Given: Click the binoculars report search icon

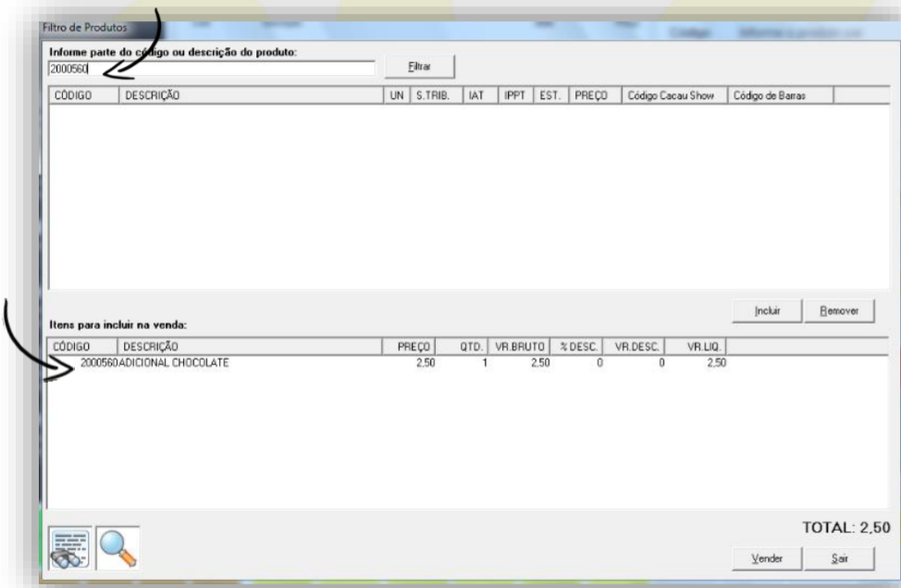Looking at the screenshot, I should coord(70,548).
